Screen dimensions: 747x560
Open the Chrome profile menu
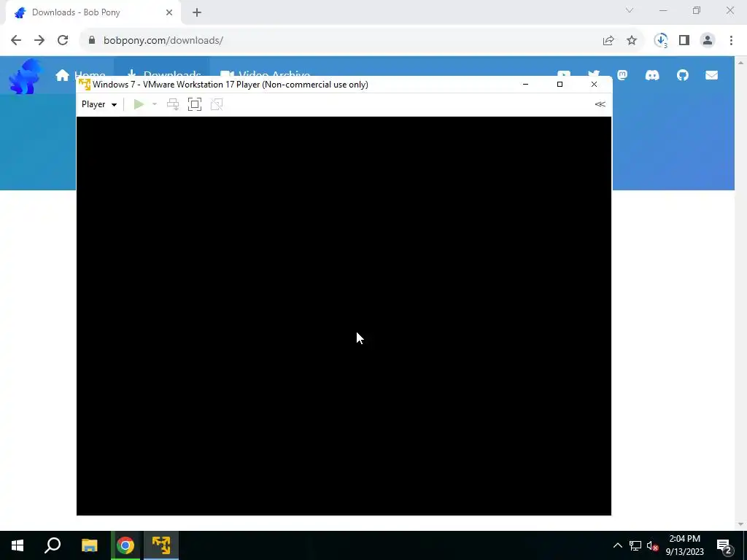(708, 41)
